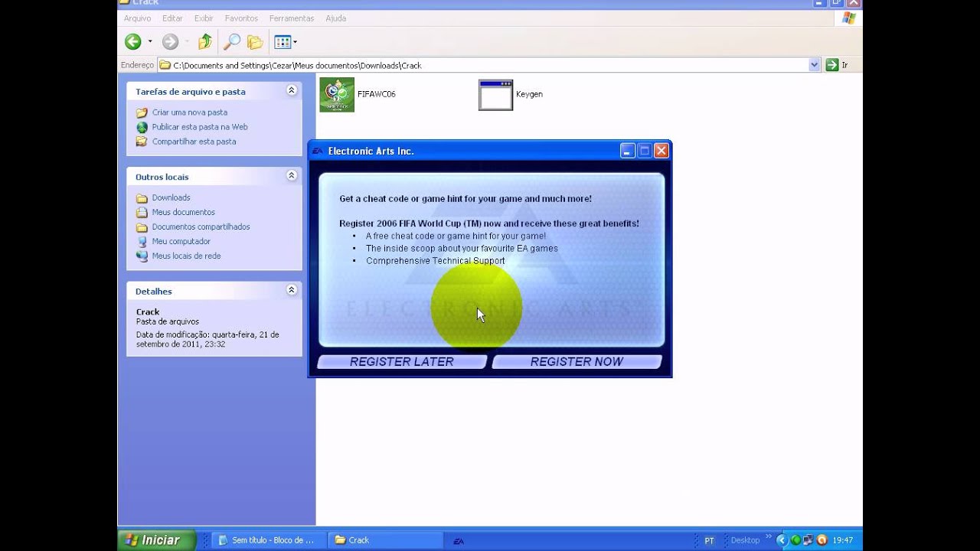Open the Views dropdown arrow

(295, 42)
